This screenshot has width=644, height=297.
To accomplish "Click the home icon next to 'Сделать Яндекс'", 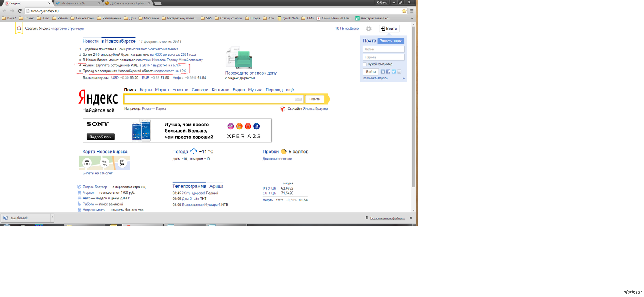I will point(19,28).
